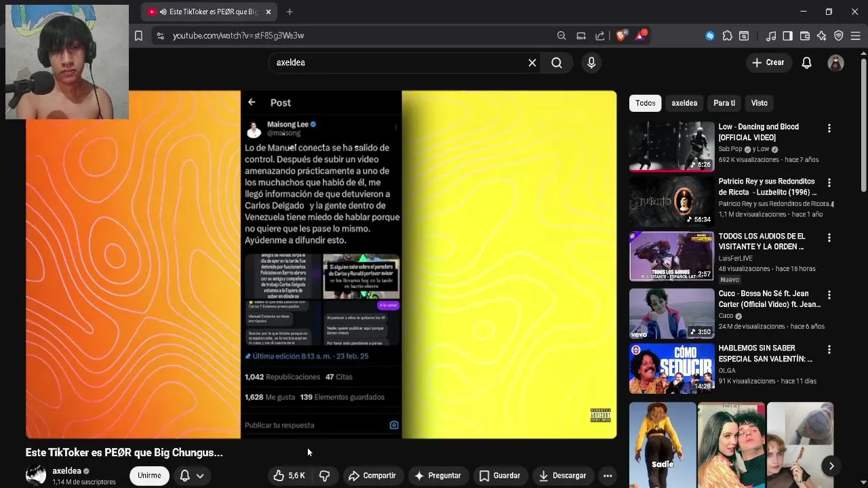
Task: Open TODOS LOS AUDIOS DEL VISITANTE thumbnail
Action: [x=671, y=256]
